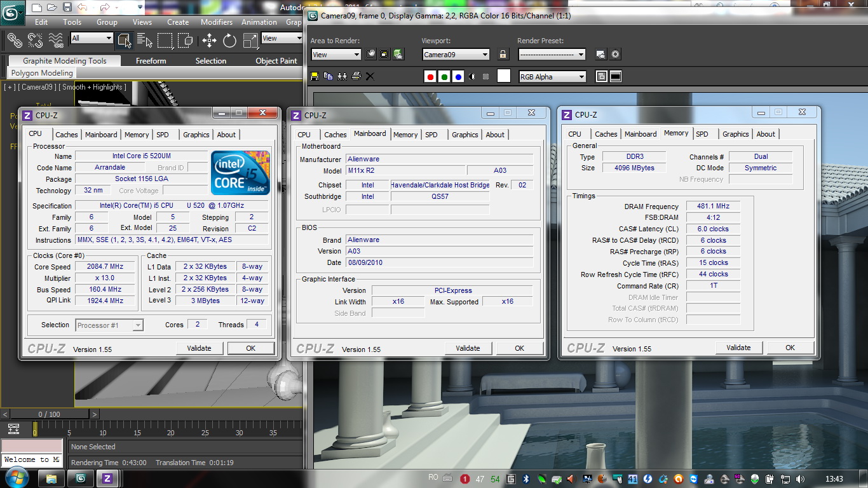
Task: Open the Animation menu
Action: click(x=259, y=22)
